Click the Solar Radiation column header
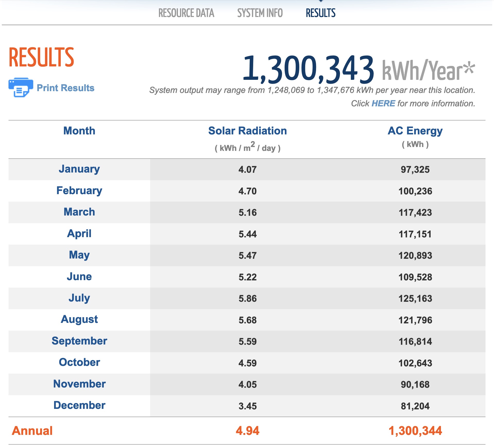Viewport: 494px width, 448px height. point(248,131)
